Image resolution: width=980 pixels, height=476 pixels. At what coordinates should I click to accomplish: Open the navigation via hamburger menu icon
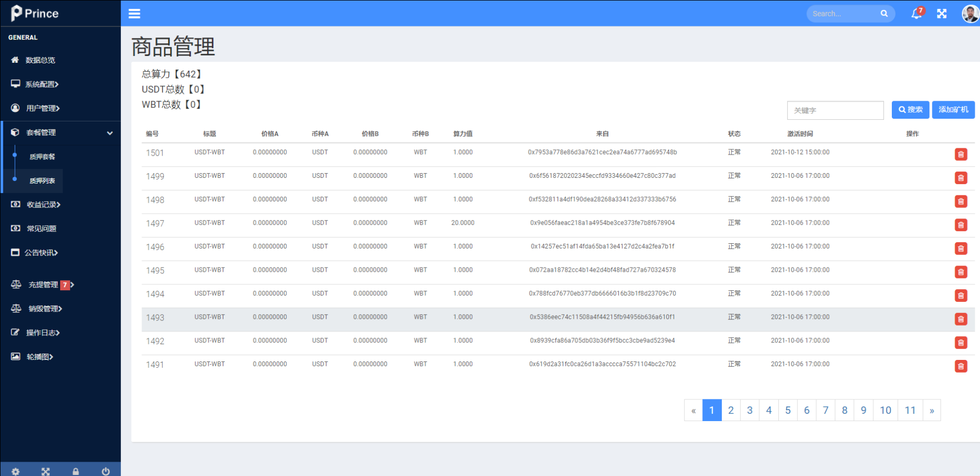134,13
